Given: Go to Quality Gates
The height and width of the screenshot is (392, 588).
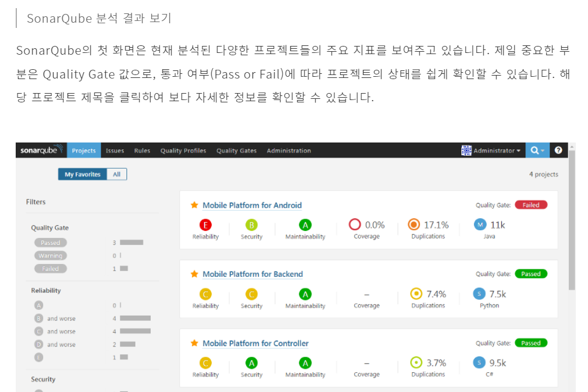Looking at the screenshot, I should (x=236, y=151).
